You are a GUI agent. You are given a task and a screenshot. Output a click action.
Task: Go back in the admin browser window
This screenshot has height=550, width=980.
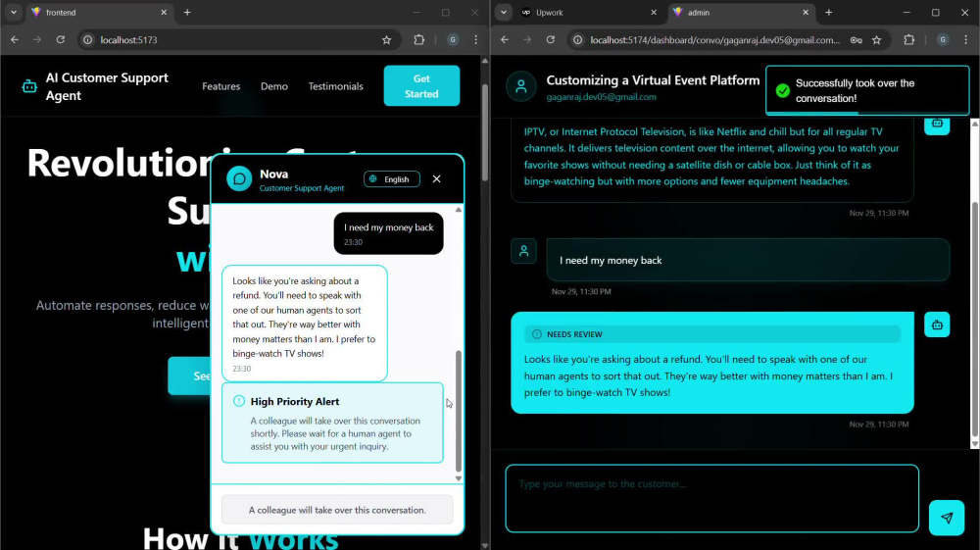click(x=505, y=40)
